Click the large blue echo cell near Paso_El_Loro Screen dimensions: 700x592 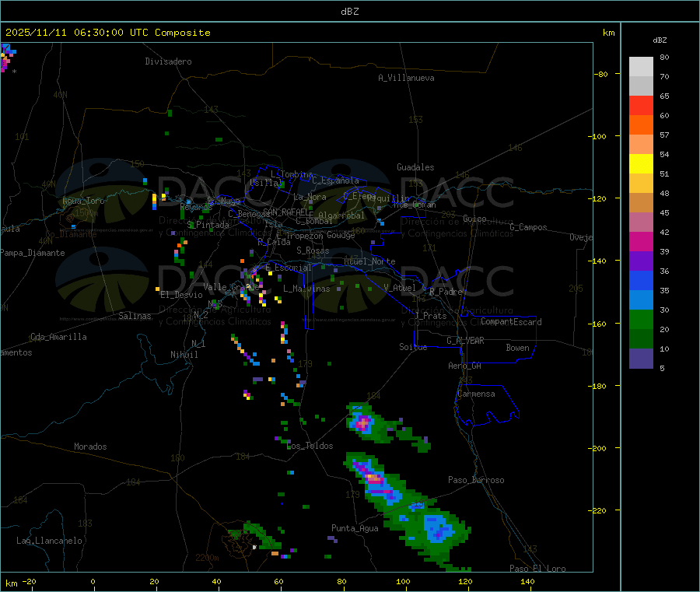pyautogui.click(x=436, y=529)
